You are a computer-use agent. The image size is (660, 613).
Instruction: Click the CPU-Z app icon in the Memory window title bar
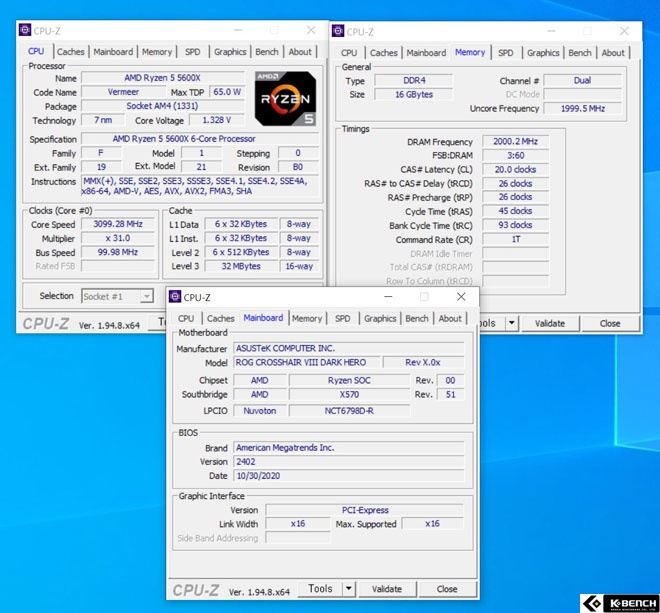pyautogui.click(x=338, y=31)
